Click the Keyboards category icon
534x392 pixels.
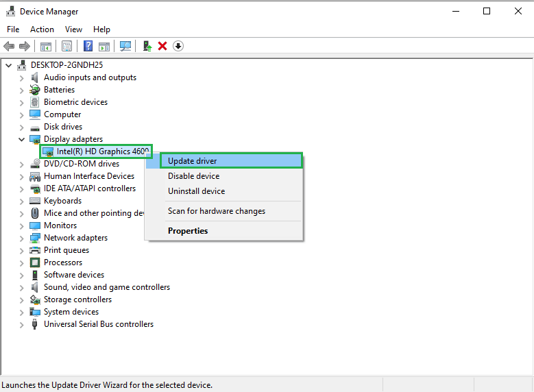click(35, 201)
